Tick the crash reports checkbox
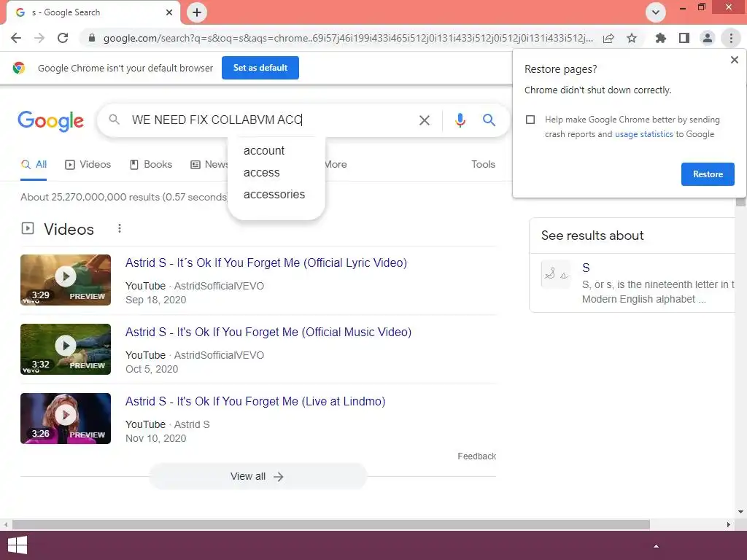Viewport: 747px width, 560px height. click(530, 120)
